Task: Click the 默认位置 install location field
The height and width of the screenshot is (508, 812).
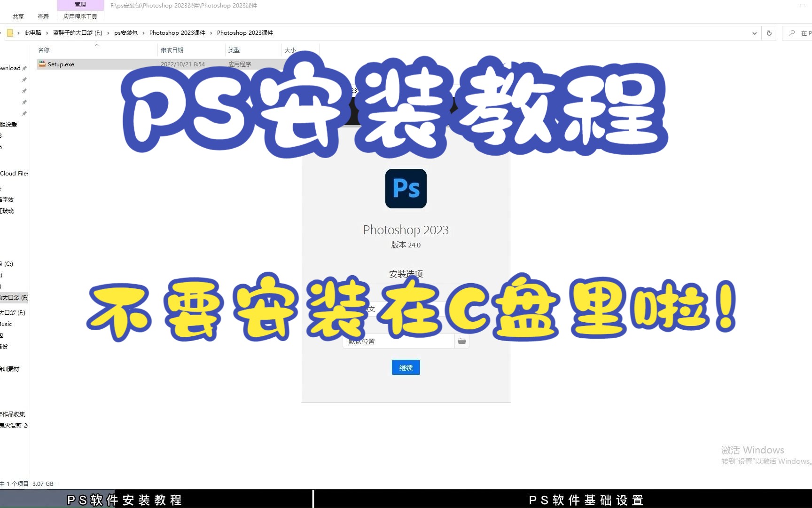Action: click(x=398, y=341)
